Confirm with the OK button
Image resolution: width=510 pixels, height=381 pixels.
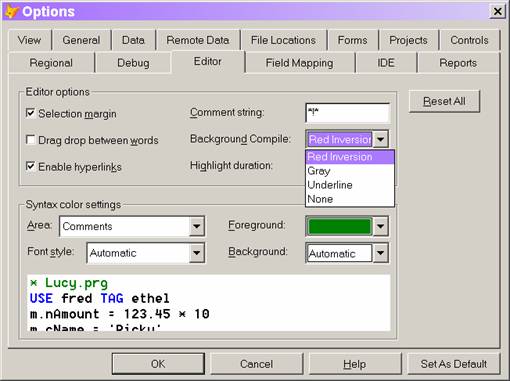pyautogui.click(x=158, y=364)
